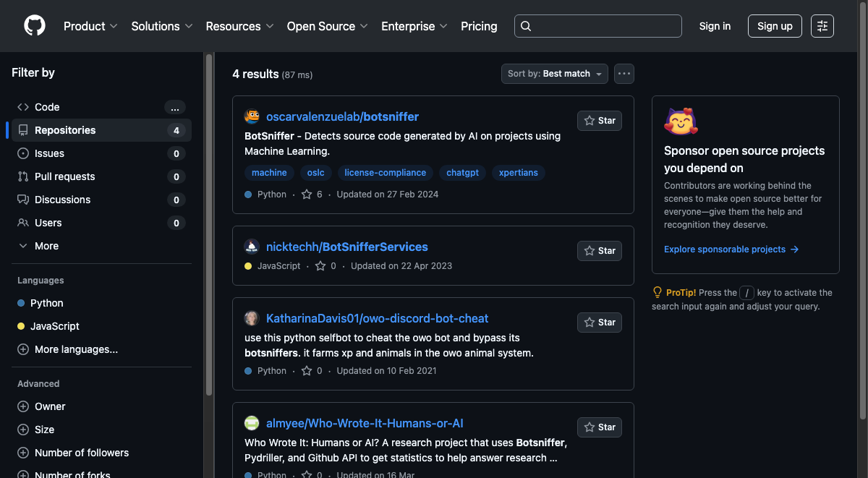This screenshot has height=478, width=868.
Task: Select the Code filter icon in sidebar
Action: click(22, 107)
